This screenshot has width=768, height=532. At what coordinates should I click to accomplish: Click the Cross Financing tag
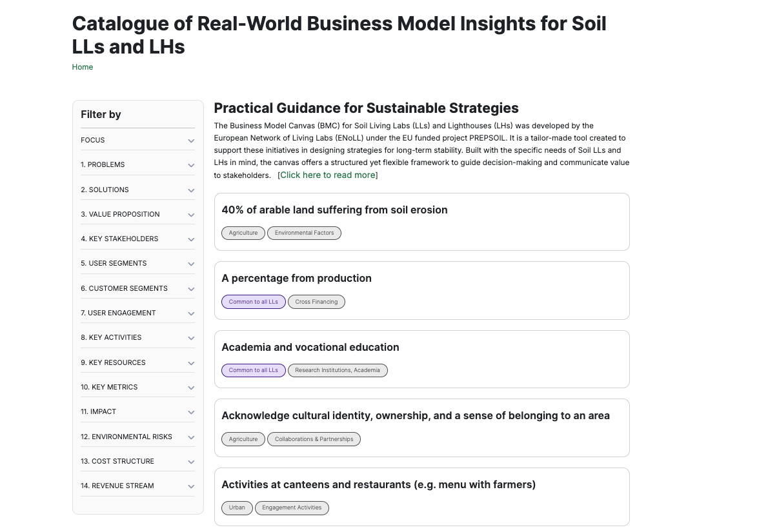316,302
